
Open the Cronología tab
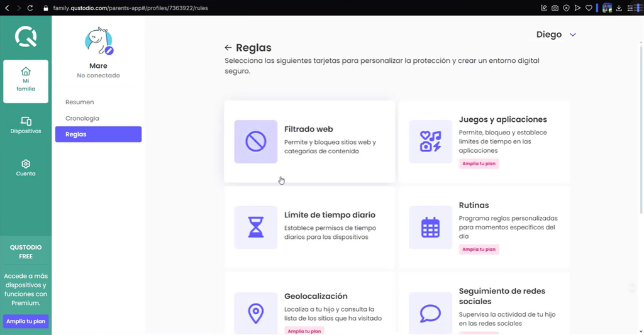click(x=82, y=118)
